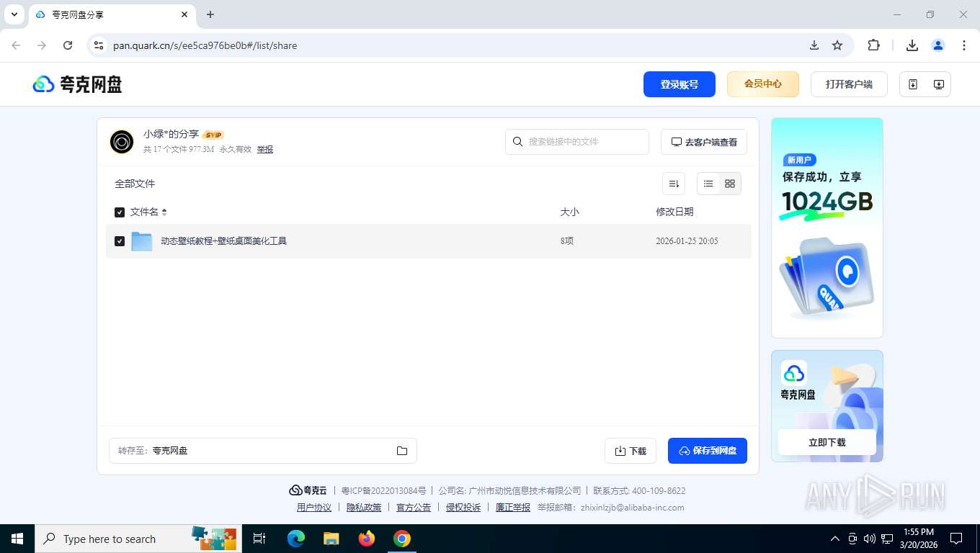Viewport: 980px width, 553px height.
Task: Open Windows notification center icon
Action: click(x=956, y=539)
